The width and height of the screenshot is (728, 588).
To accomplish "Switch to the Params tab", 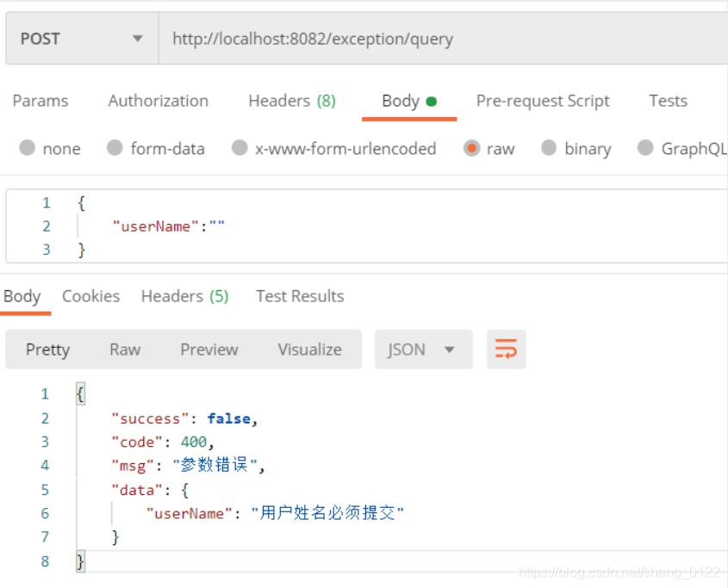I will click(x=40, y=101).
